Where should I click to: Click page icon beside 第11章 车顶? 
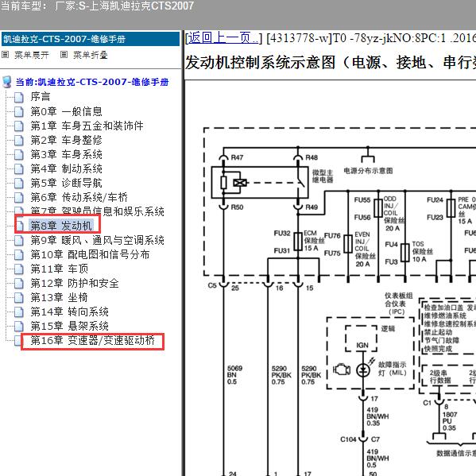pyautogui.click(x=19, y=269)
